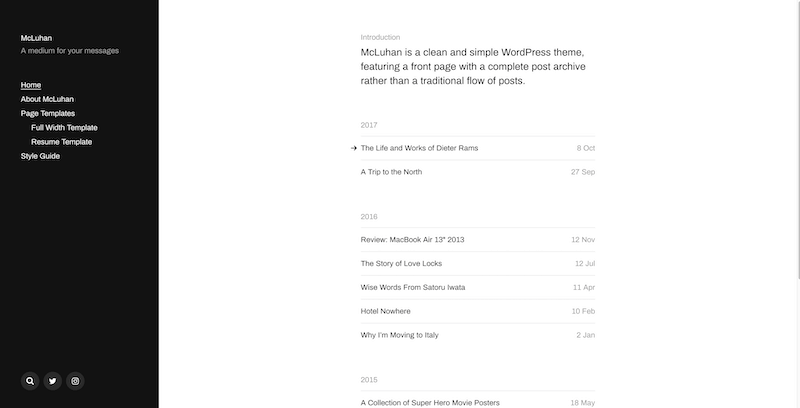Click the arrow beside the Dieter Rams post
Screen dimensions: 800x408
[354, 148]
